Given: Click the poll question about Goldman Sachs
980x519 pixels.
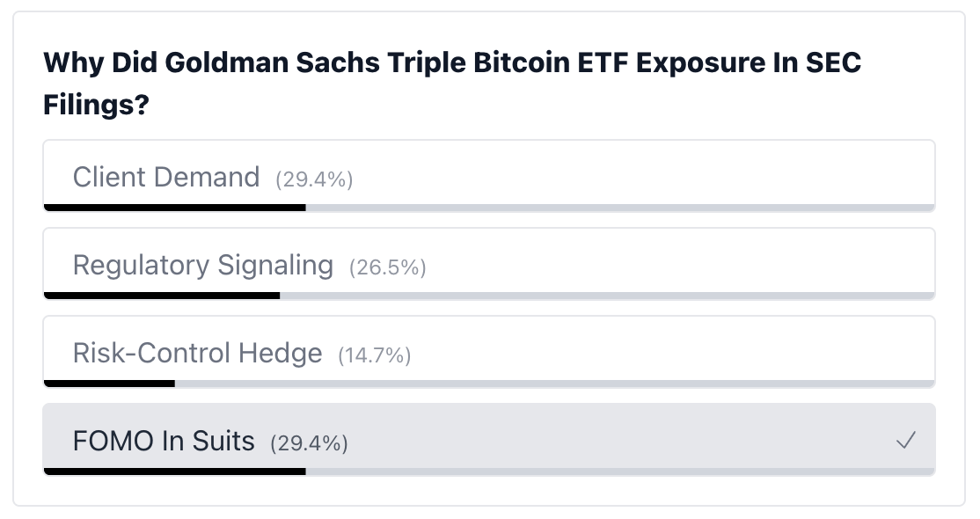Looking at the screenshot, I should (x=452, y=84).
